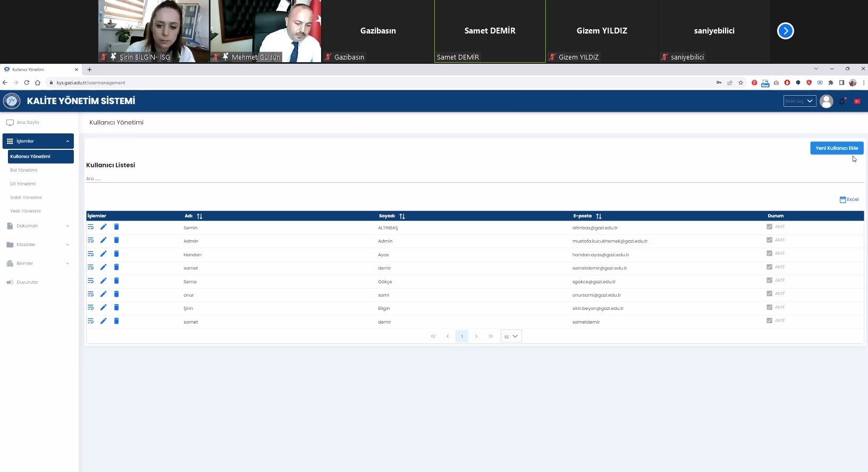Show next video participants arrow

coord(785,31)
